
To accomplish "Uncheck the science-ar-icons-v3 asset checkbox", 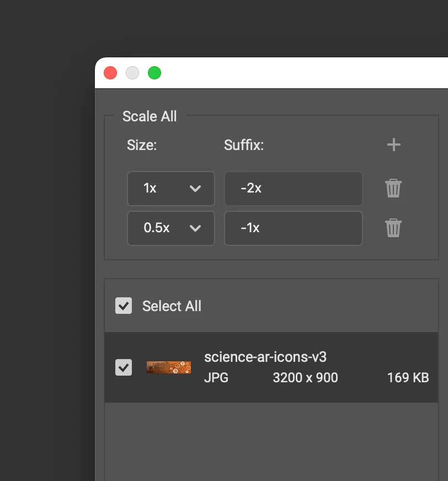I will [124, 367].
